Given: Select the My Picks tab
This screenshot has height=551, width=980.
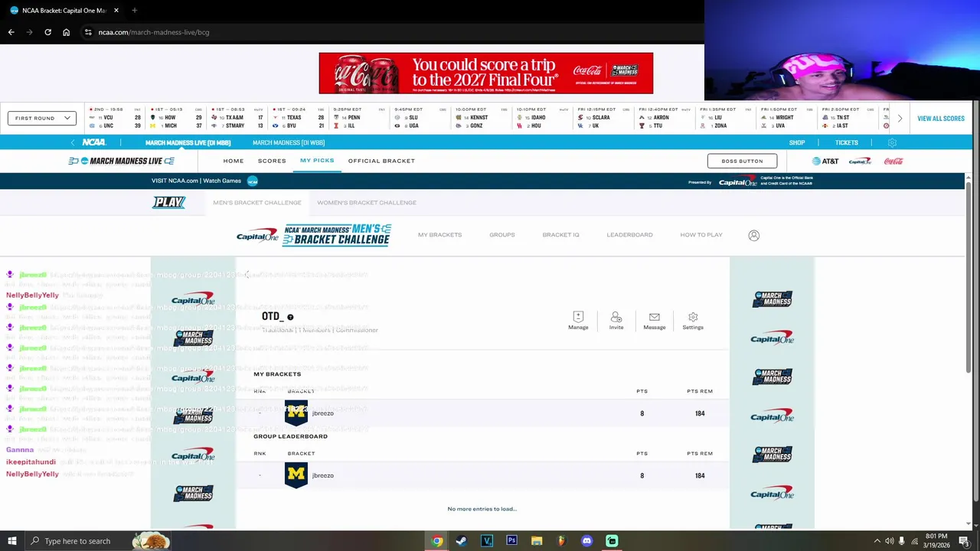Looking at the screenshot, I should pos(317,161).
